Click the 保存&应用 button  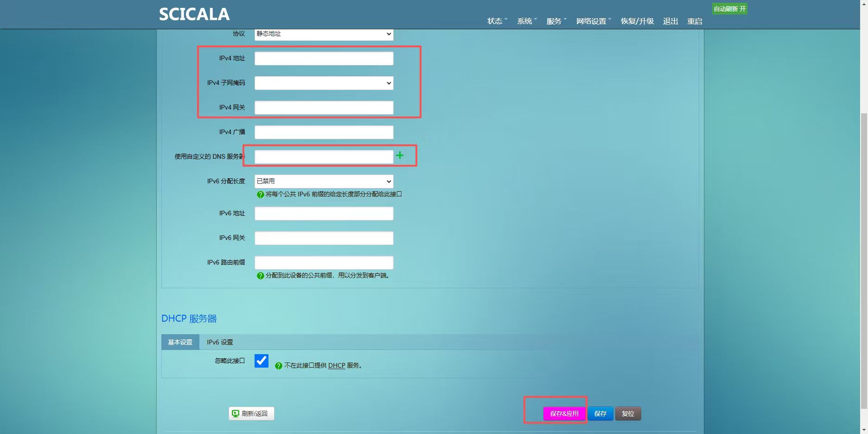(564, 414)
